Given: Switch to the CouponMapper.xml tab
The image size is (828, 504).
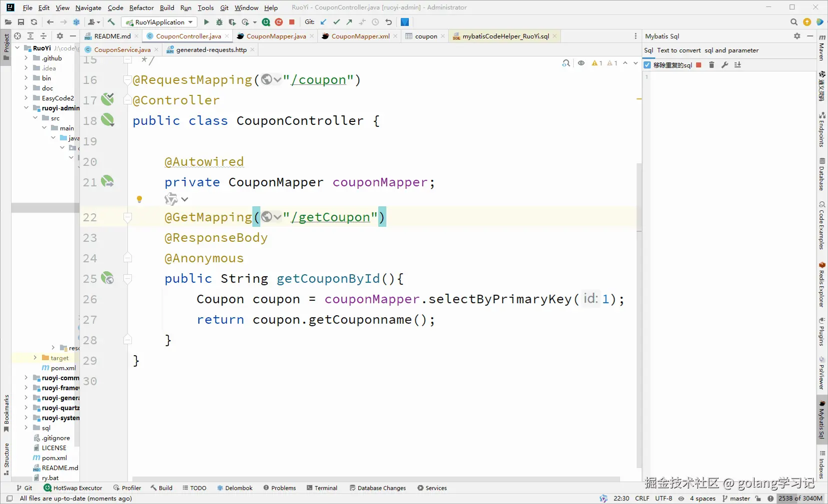Looking at the screenshot, I should [x=360, y=36].
